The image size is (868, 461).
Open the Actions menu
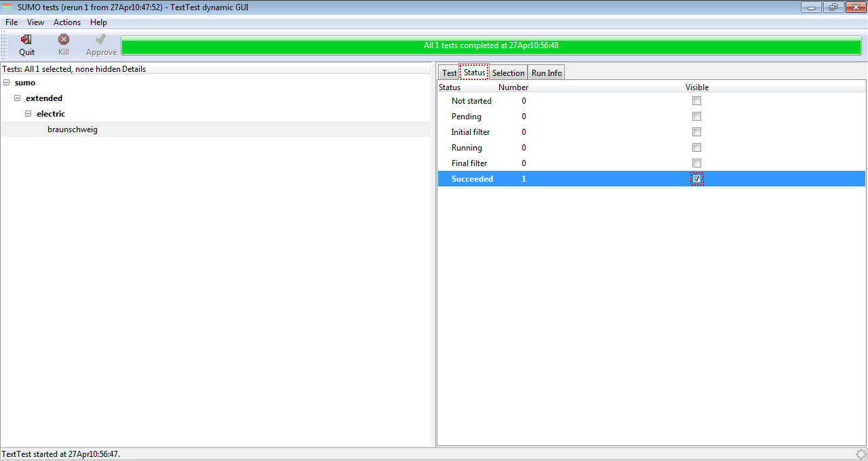[67, 22]
